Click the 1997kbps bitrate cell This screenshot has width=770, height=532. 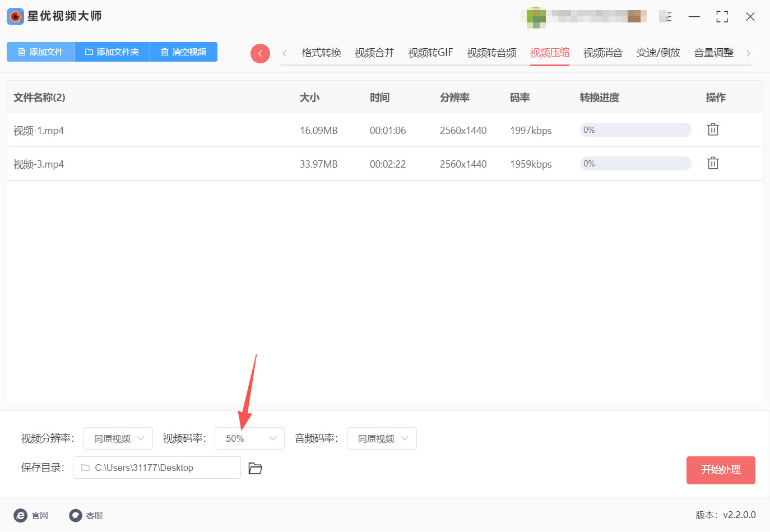coord(531,131)
